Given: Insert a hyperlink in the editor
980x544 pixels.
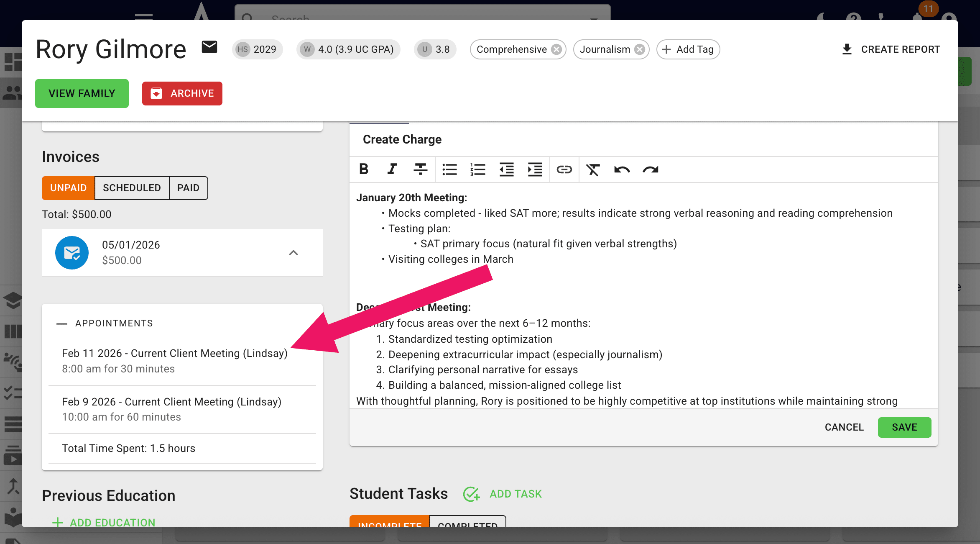Looking at the screenshot, I should pyautogui.click(x=564, y=169).
